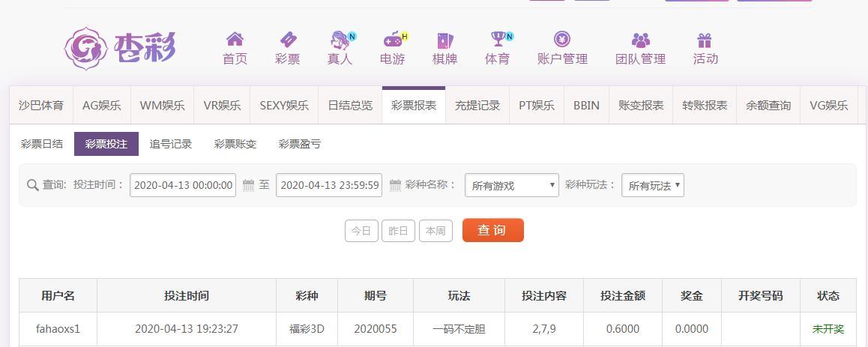This screenshot has width=868, height=347.
Task: Switch to the 沙巴体育 tab
Action: click(41, 105)
